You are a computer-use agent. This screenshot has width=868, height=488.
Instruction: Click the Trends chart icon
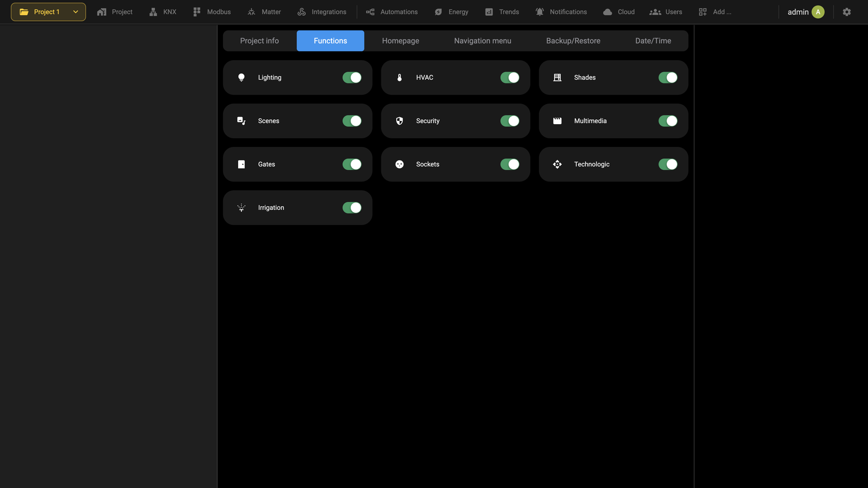tap(489, 12)
